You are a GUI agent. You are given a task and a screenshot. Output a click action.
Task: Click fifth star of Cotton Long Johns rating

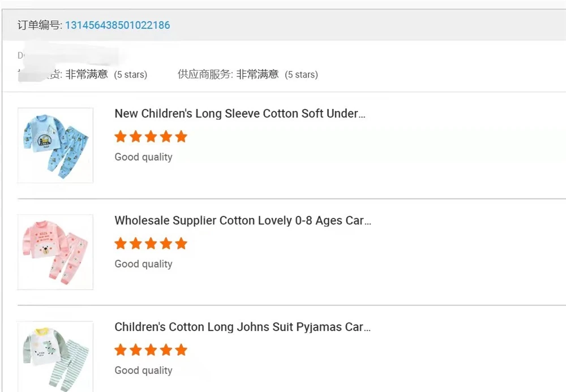click(181, 350)
